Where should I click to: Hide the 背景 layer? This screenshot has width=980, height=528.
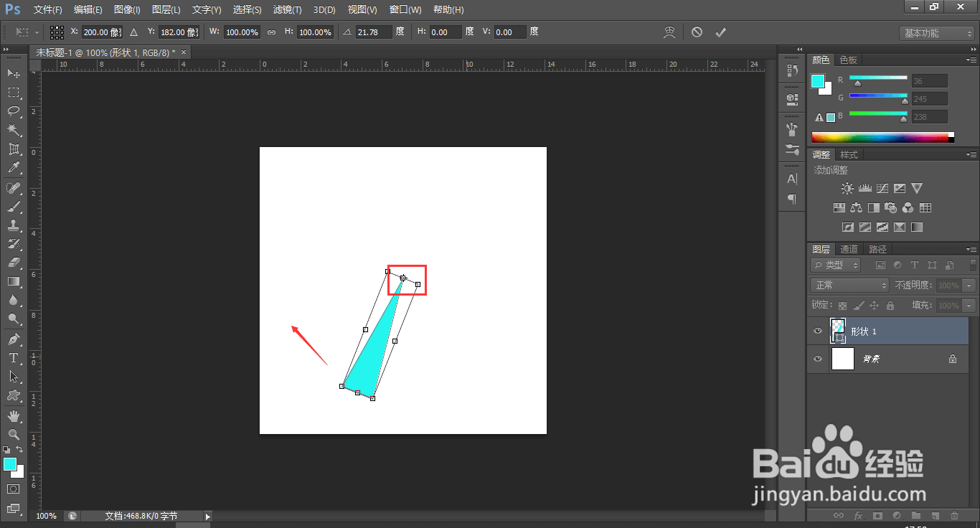pos(818,358)
